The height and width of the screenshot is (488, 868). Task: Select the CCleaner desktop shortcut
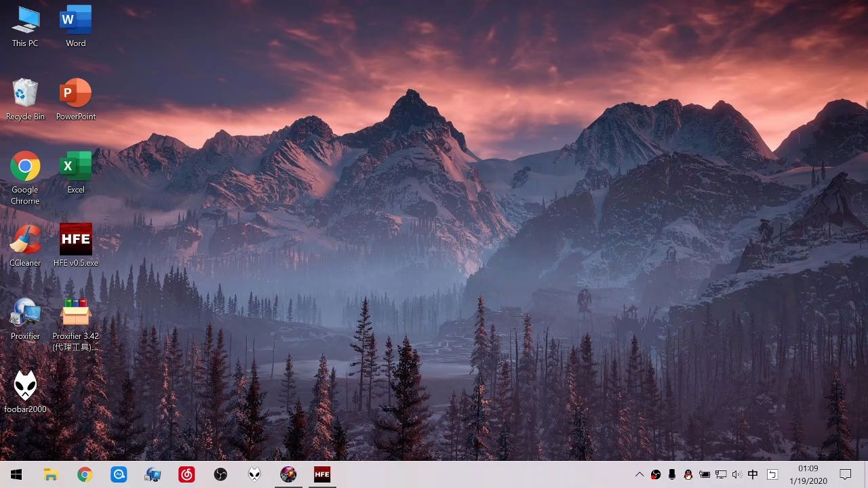[25, 247]
